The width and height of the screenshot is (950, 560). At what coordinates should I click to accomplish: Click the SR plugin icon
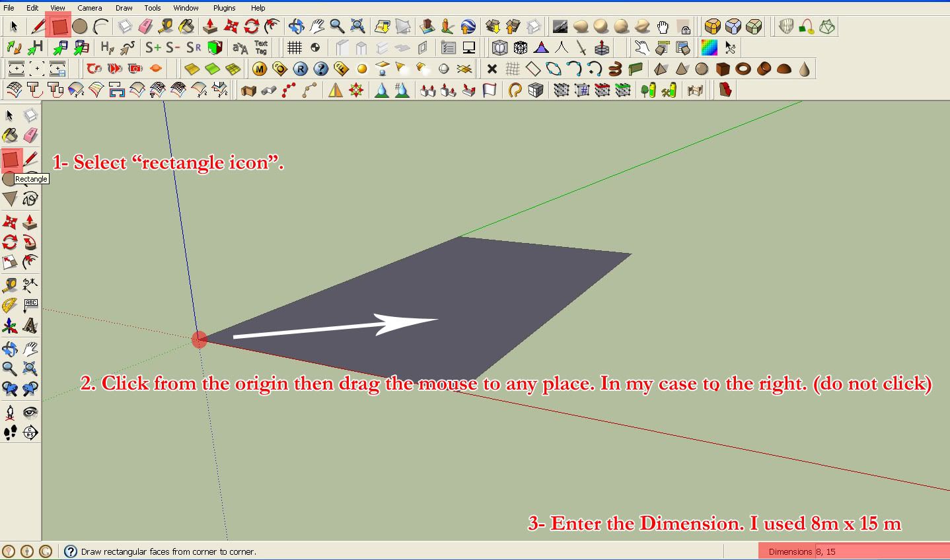point(194,48)
